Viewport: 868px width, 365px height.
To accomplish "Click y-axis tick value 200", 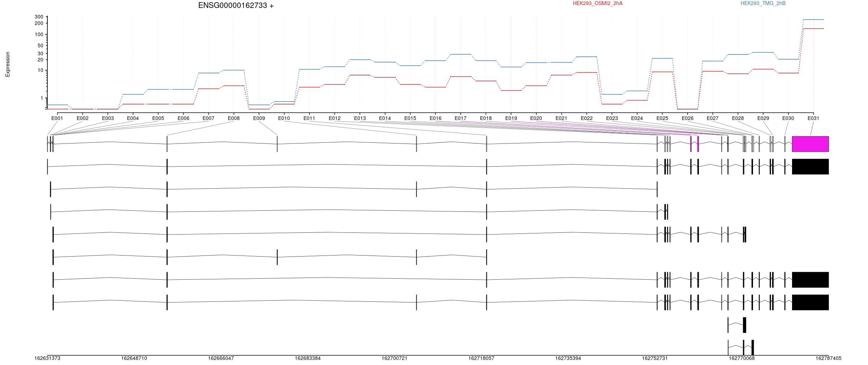I will (x=39, y=23).
